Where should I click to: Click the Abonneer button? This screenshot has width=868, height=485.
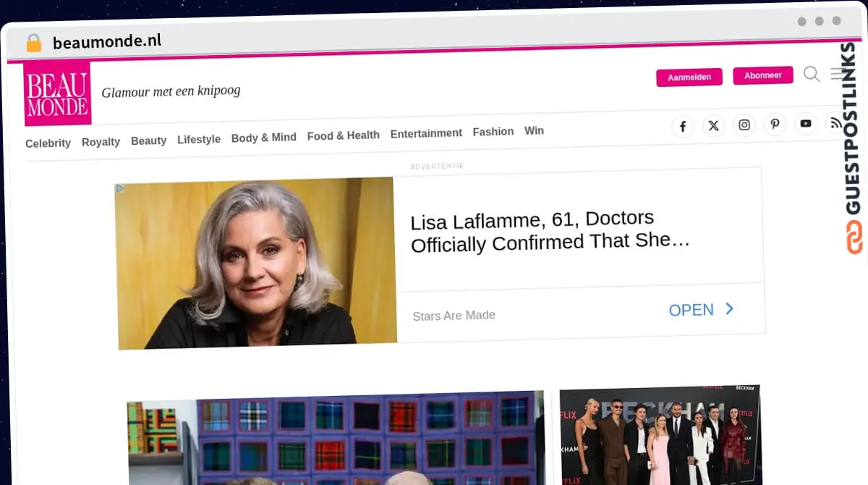coord(763,75)
